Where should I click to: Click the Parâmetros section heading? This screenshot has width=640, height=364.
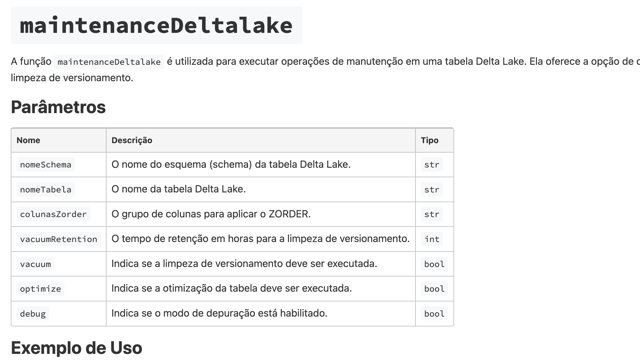58,107
